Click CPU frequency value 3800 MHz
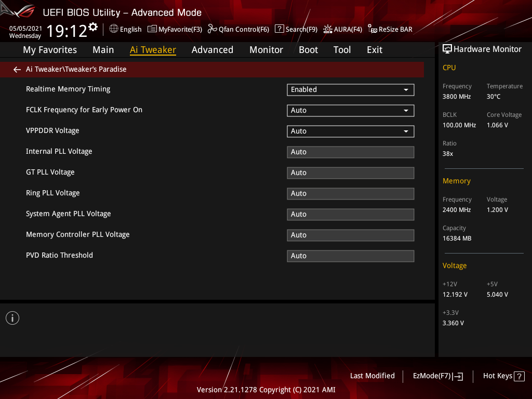Viewport: 532px width, 399px height. [456, 97]
